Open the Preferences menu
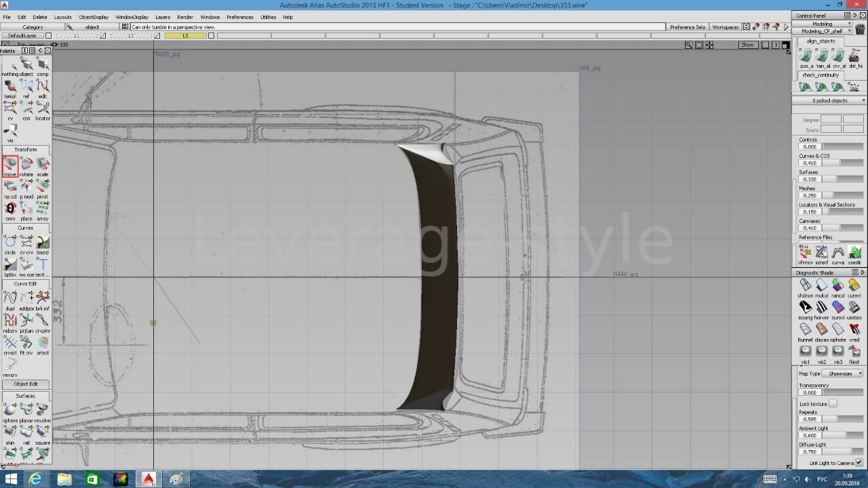Screen dimensions: 868x488 point(239,17)
